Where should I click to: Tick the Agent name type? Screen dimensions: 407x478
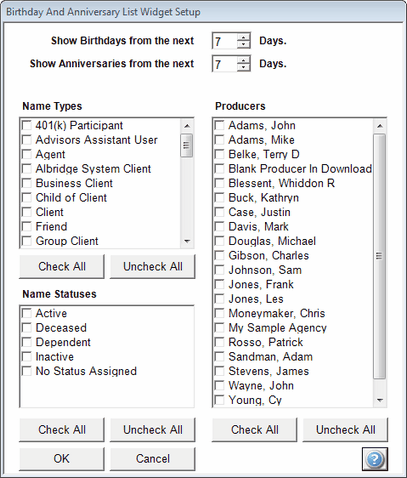[x=26, y=154]
